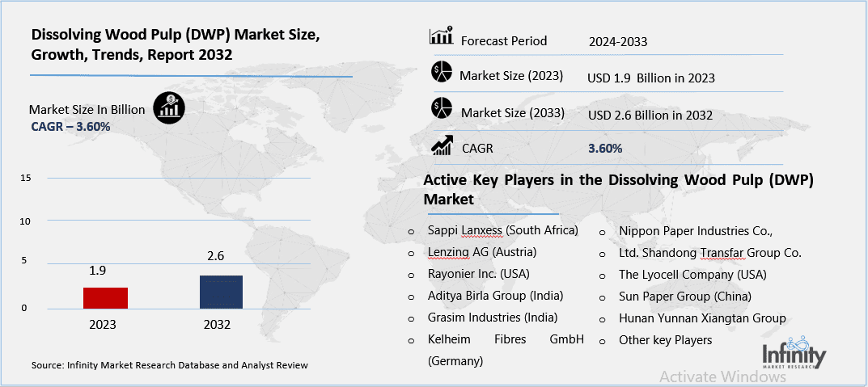This screenshot has width=868, height=387.
Task: Click 'Aditya Birla Group (India)' entry
Action: tap(495, 296)
